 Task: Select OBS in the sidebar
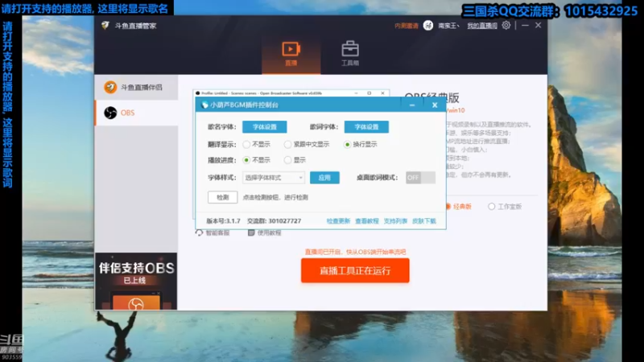[136, 113]
